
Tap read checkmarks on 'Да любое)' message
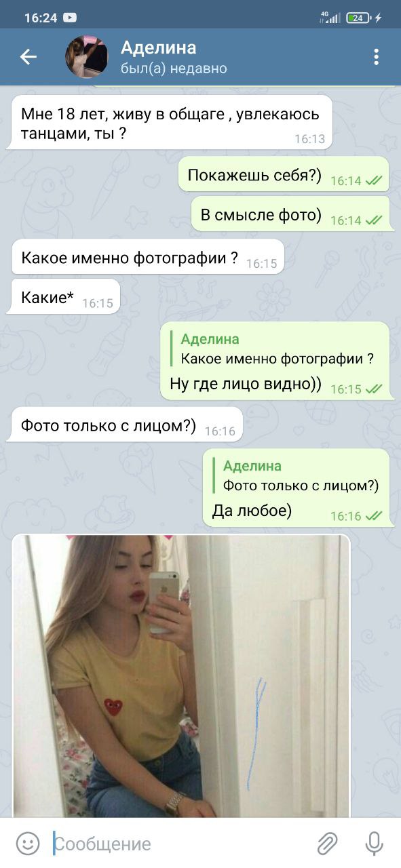click(374, 516)
